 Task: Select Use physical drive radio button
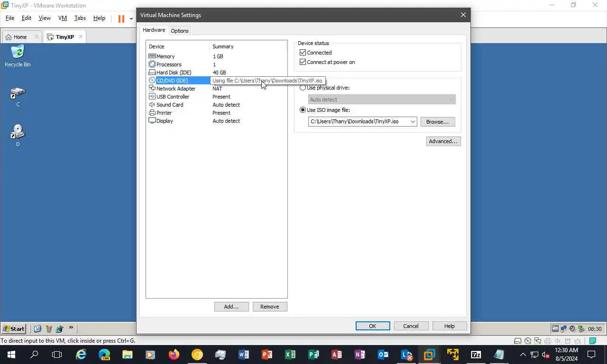pos(303,88)
